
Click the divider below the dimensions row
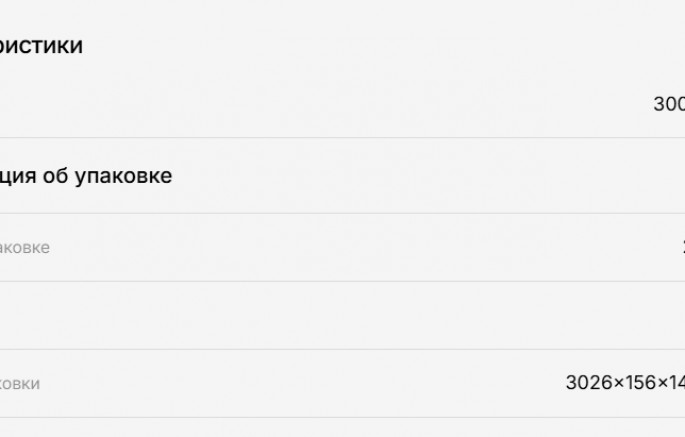[342, 417]
